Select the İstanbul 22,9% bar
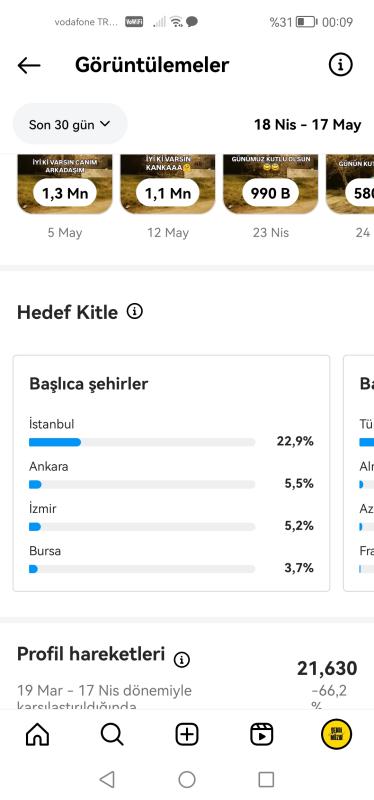 (171, 433)
